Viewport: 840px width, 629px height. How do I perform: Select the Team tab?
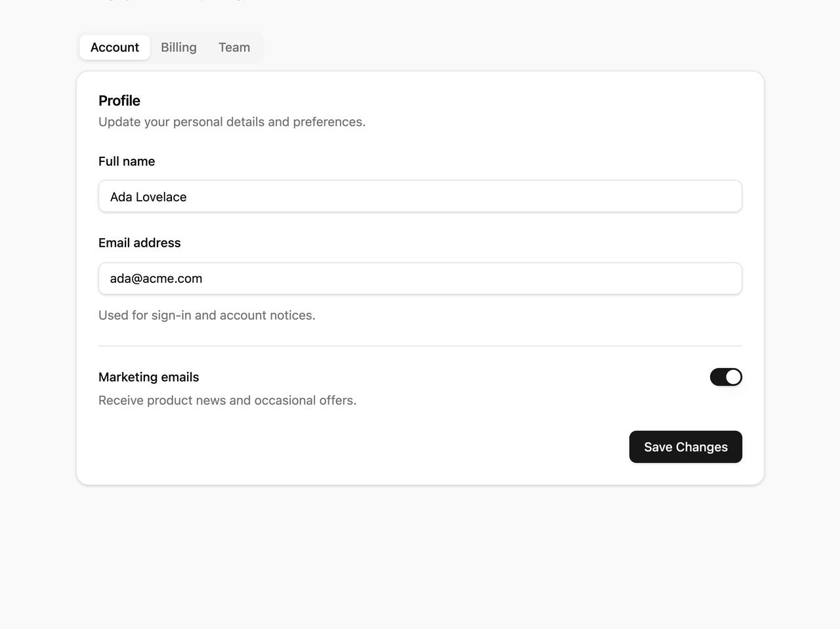pos(234,47)
